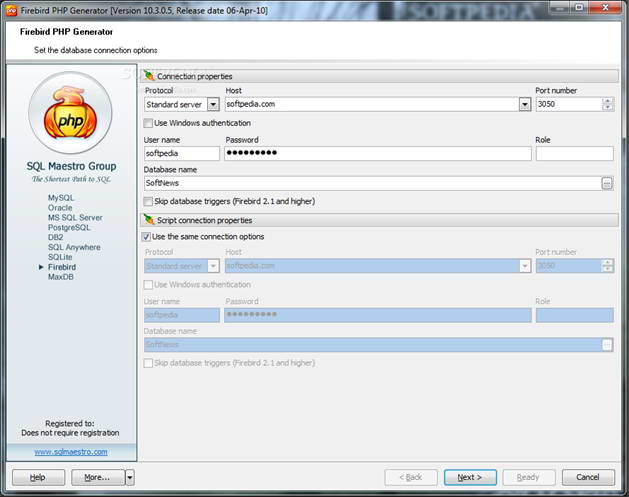Focus the Password field
629x497 pixels.
click(x=377, y=154)
